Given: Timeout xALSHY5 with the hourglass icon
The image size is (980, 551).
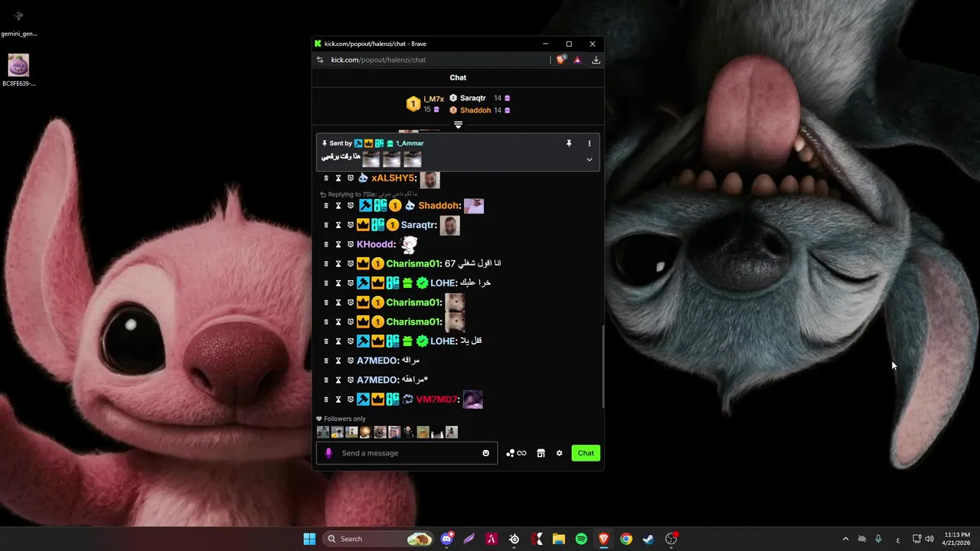Looking at the screenshot, I should click(x=338, y=178).
